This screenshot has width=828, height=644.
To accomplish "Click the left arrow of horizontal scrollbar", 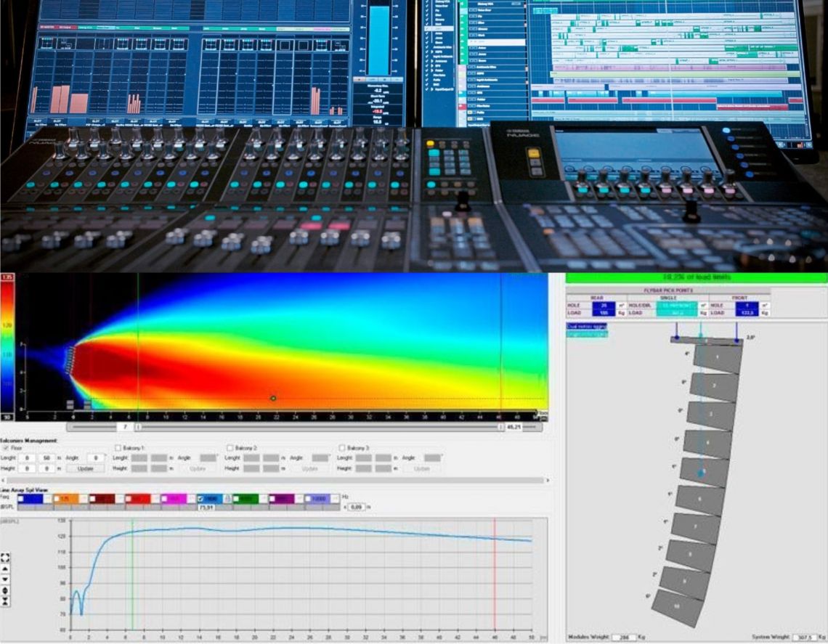I will pyautogui.click(x=3, y=481).
